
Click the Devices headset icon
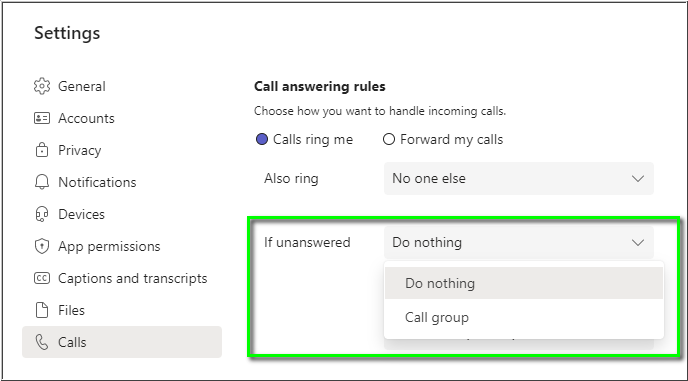(x=42, y=214)
